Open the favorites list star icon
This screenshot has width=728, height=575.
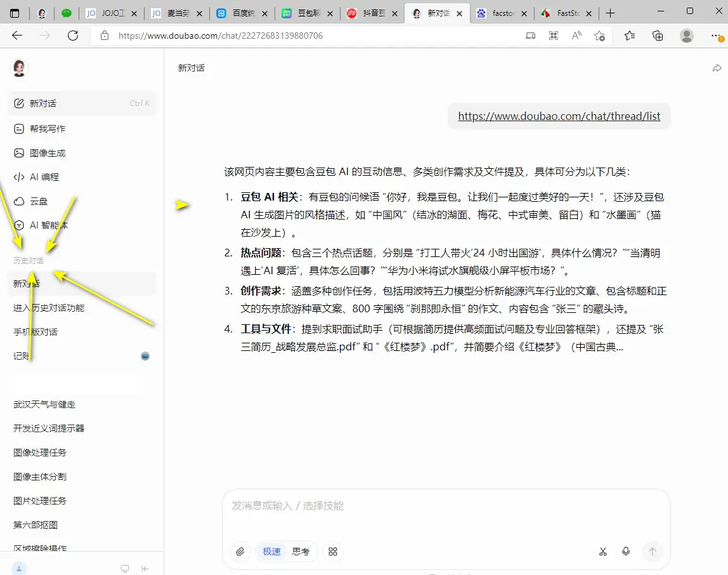(630, 36)
